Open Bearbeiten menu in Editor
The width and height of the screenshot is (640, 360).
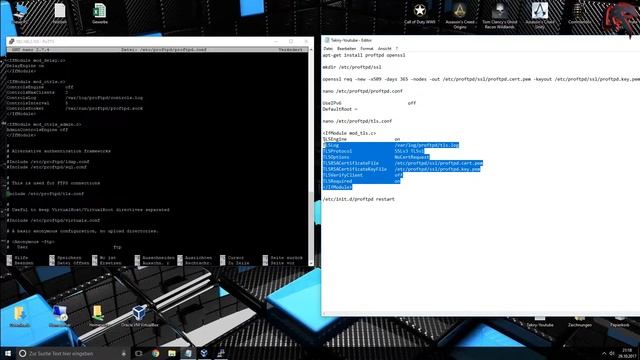(x=346, y=49)
